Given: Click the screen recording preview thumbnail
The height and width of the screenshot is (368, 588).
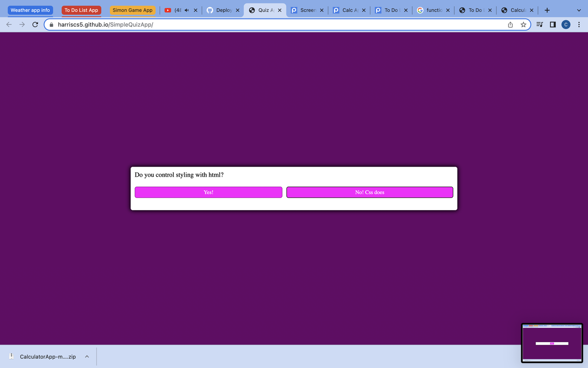Looking at the screenshot, I should point(552,343).
